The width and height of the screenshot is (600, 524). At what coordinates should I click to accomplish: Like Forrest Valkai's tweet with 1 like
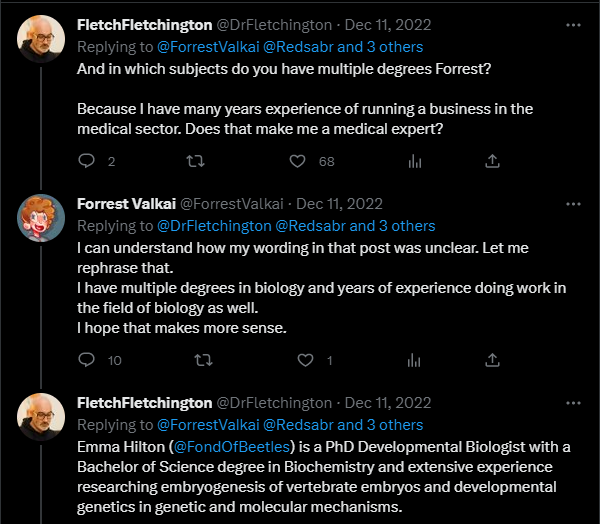tap(305, 360)
